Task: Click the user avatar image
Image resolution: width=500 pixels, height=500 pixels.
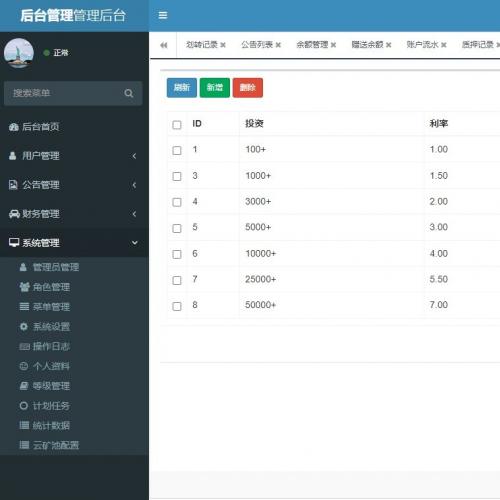Action: coord(19,53)
